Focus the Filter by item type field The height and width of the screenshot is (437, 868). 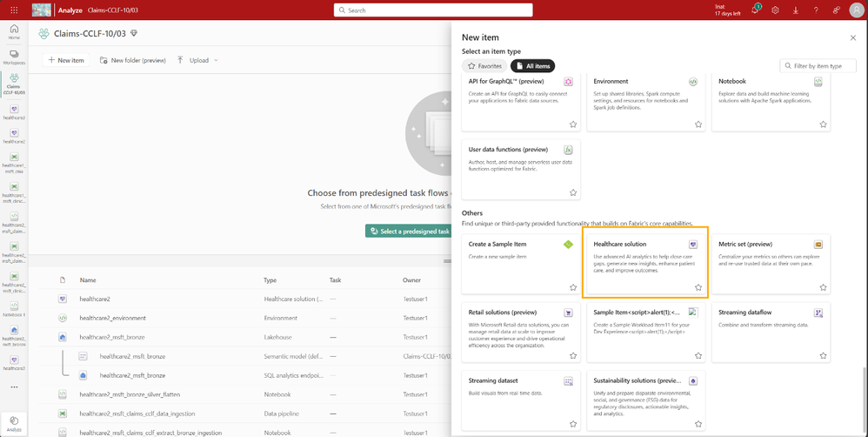click(818, 66)
